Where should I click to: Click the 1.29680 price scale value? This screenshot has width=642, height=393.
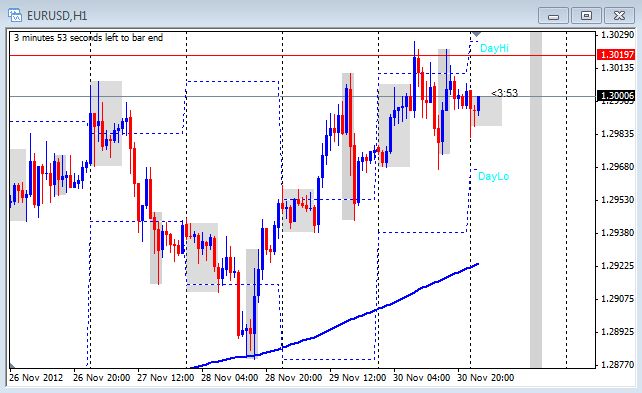click(x=617, y=167)
